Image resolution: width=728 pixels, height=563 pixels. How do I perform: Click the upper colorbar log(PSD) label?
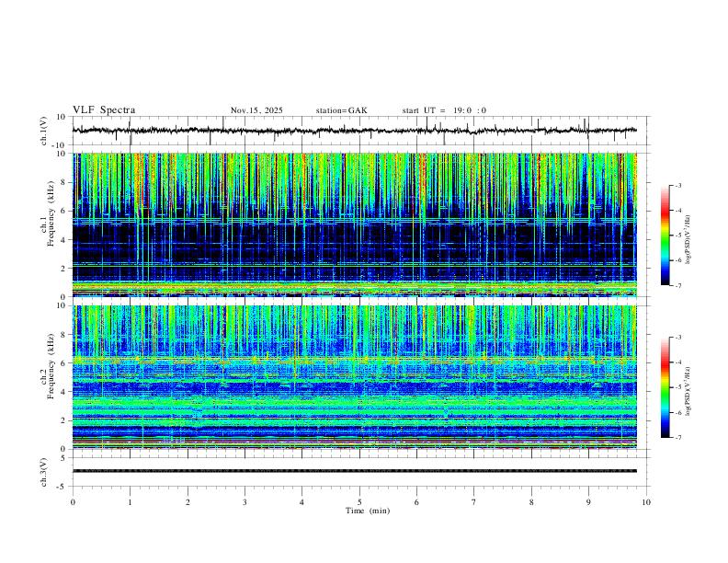[688, 240]
